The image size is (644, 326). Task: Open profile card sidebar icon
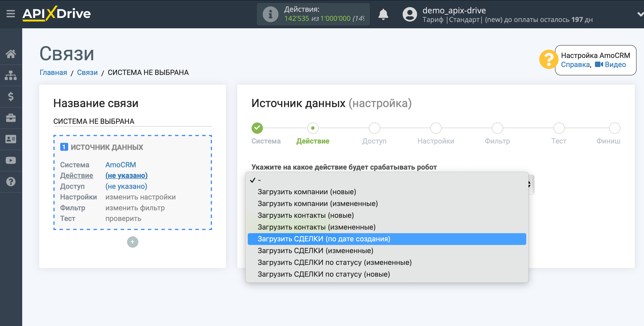[x=11, y=139]
